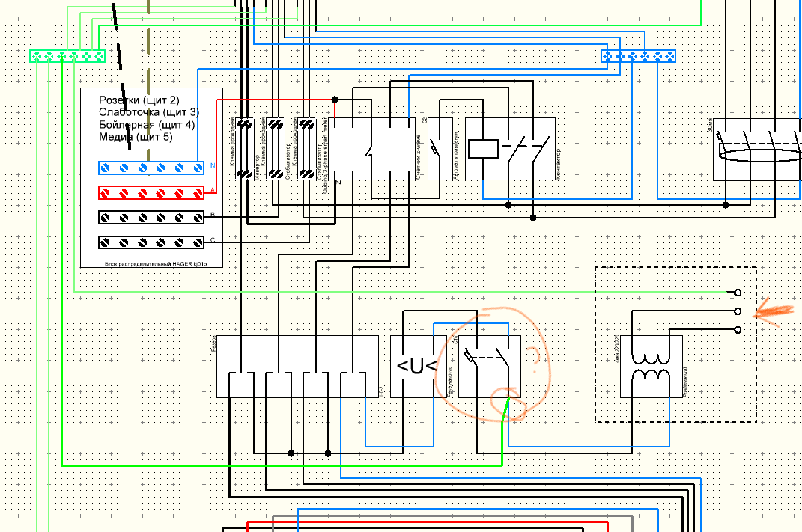Click the 'Блок распределительный HAGER kj01b' caption
The image size is (802, 532).
pos(156,264)
